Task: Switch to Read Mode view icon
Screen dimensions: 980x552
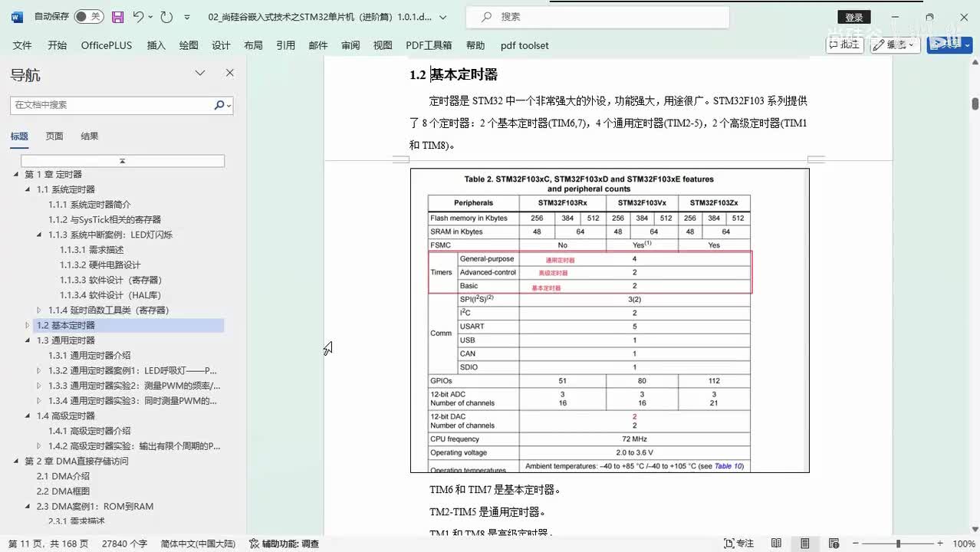Action: pyautogui.click(x=776, y=544)
